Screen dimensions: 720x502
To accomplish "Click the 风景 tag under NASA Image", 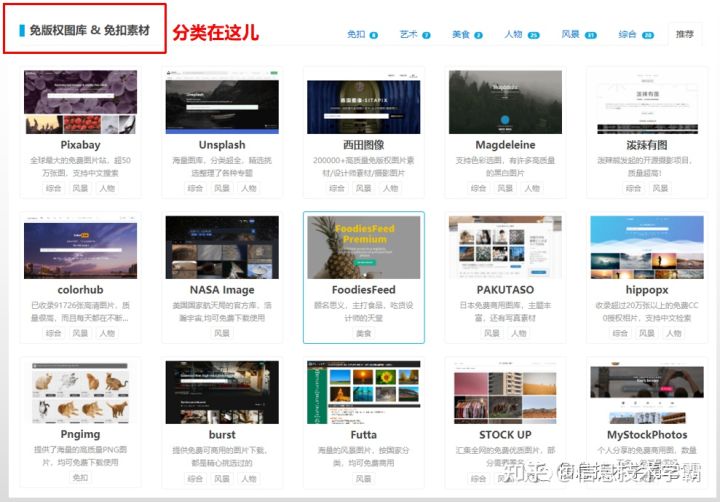I will (x=222, y=333).
